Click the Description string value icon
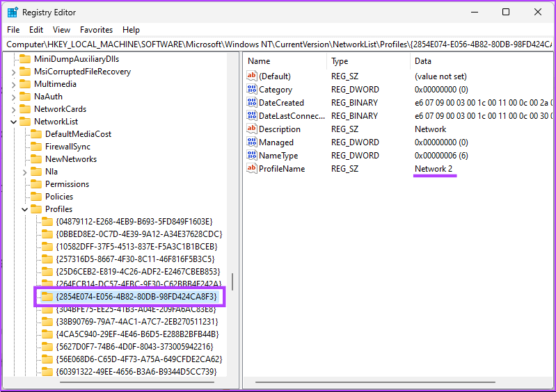Image resolution: width=556 pixels, height=392 pixels. (x=252, y=129)
